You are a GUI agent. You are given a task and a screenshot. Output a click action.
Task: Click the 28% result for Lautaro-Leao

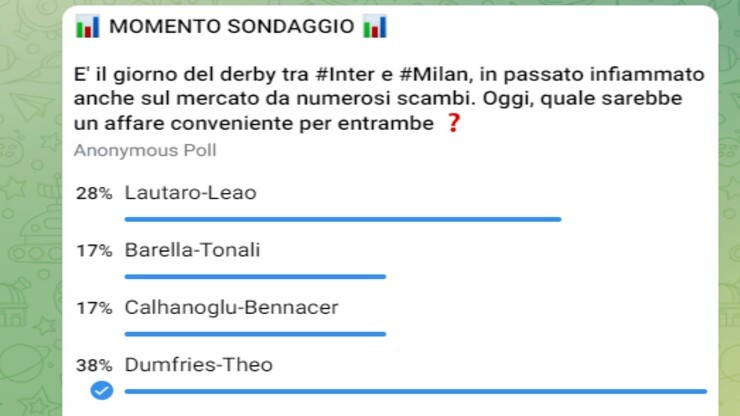click(94, 194)
